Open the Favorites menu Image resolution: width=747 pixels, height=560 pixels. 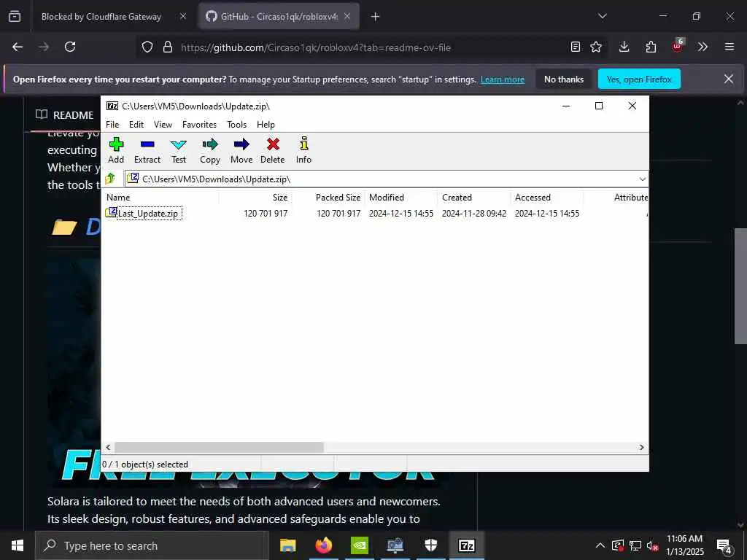199,124
